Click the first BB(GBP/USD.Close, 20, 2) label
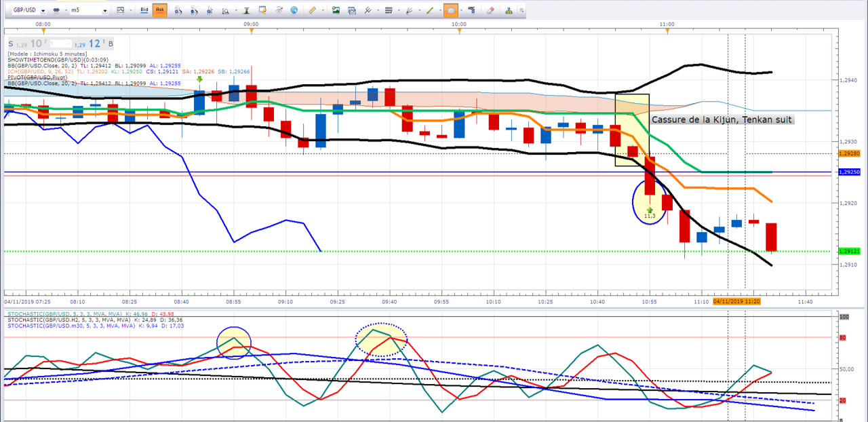868x422 pixels. pos(42,65)
